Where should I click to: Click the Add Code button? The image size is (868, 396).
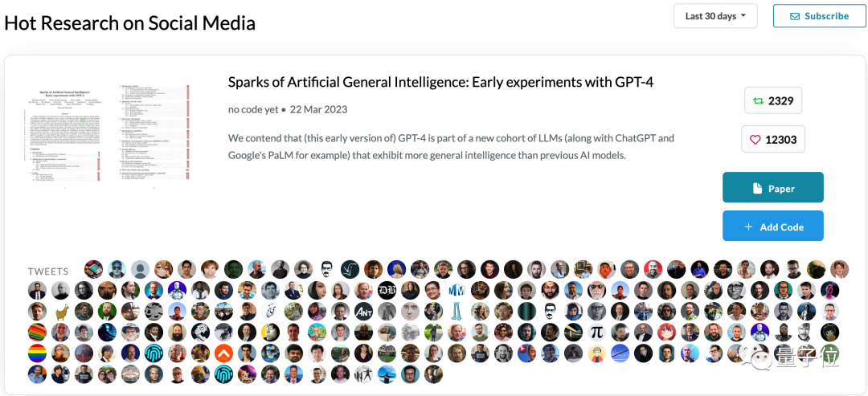point(772,227)
